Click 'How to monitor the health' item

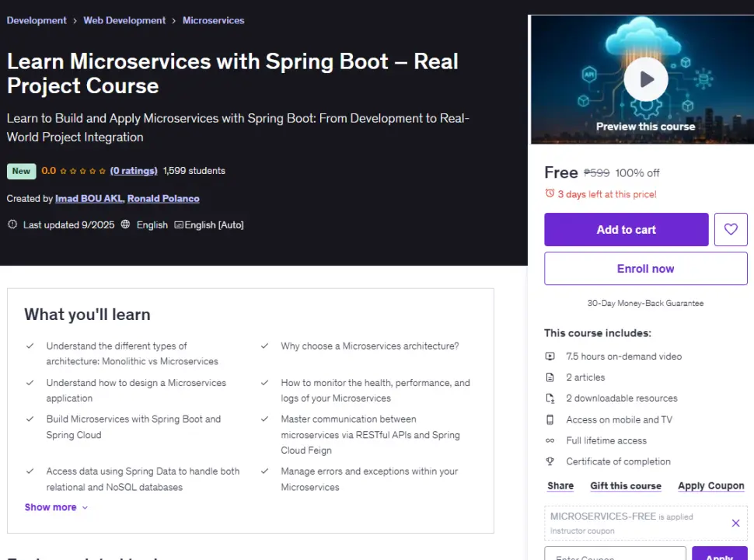[375, 391]
